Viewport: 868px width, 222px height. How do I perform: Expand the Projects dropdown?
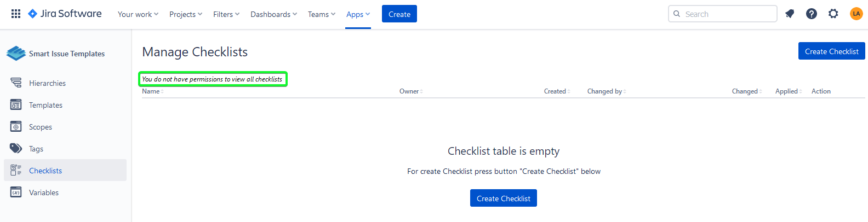(x=185, y=14)
